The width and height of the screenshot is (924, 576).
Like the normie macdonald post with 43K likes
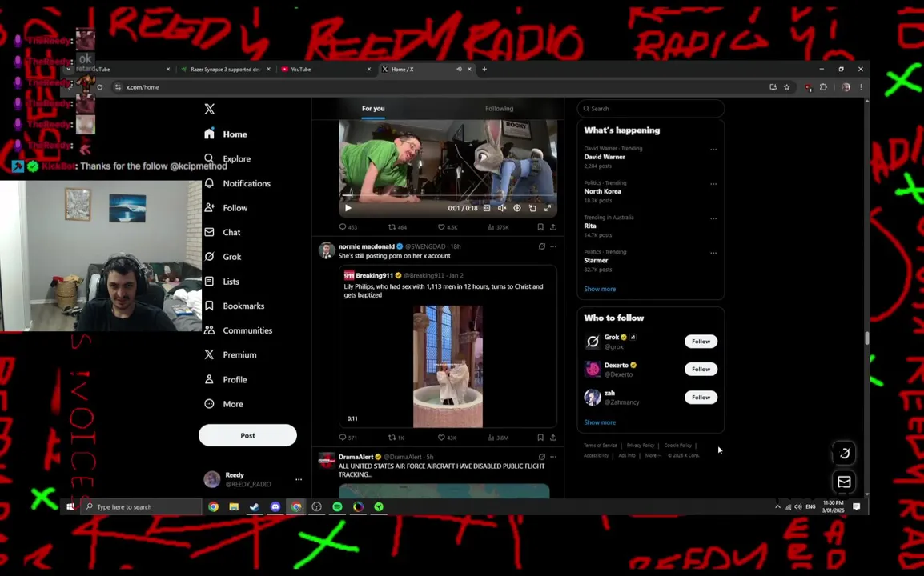(447, 438)
